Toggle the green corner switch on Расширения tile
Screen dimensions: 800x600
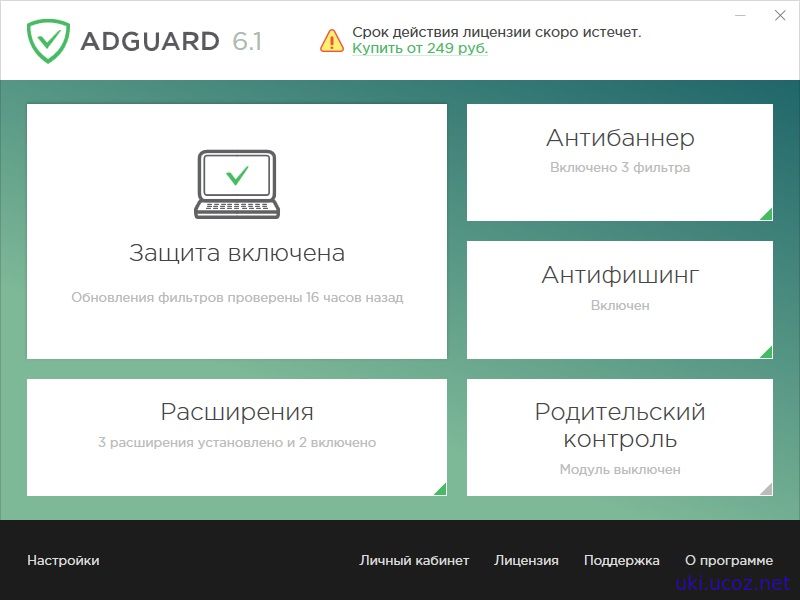click(x=440, y=489)
